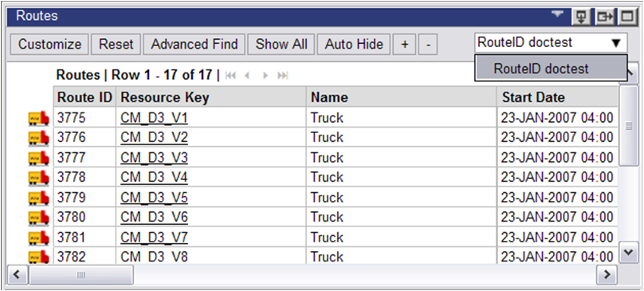Go to the first page of rows
Image resolution: width=644 pixels, height=291 pixels.
point(231,76)
